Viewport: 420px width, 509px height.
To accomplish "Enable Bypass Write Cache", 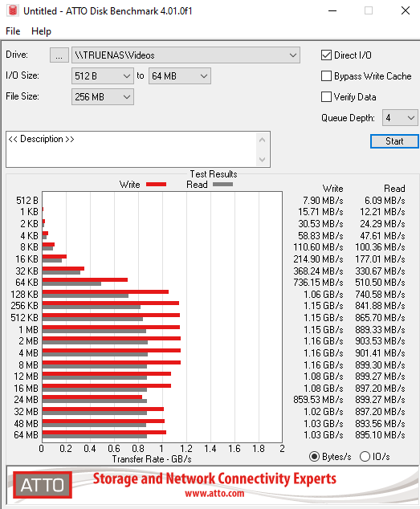I will coord(326,76).
